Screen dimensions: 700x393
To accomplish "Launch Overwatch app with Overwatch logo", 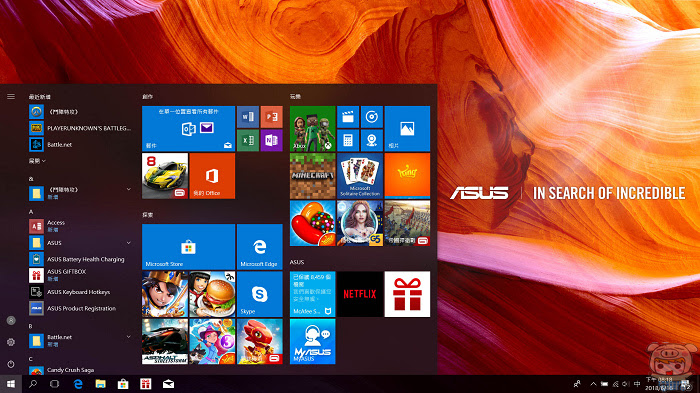I will (80, 112).
